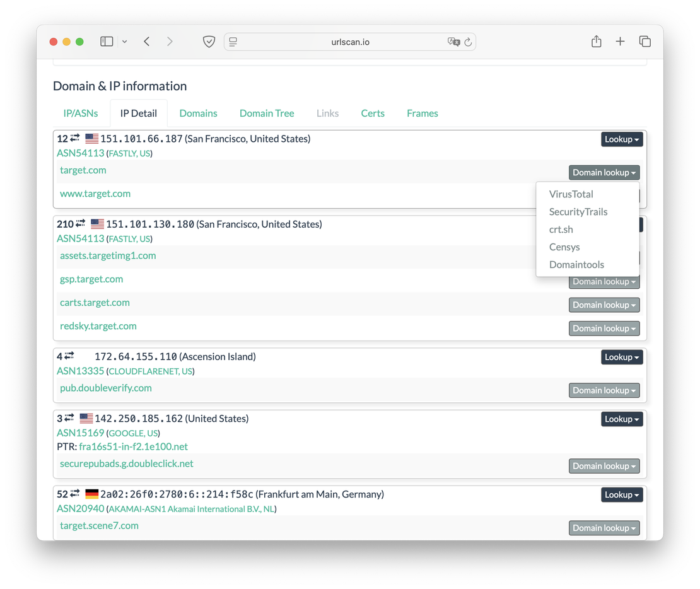Open the ASN13335 link
Viewport: 700px width, 589px height.
coord(80,371)
